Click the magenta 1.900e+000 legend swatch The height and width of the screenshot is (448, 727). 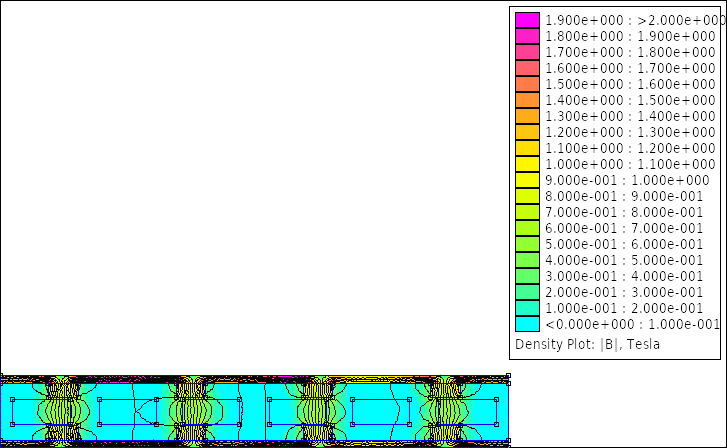coord(527,20)
